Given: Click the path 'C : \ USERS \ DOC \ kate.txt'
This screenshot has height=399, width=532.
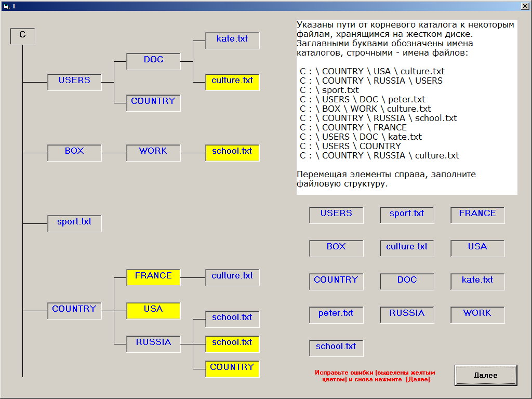Looking at the screenshot, I should click(x=361, y=137).
